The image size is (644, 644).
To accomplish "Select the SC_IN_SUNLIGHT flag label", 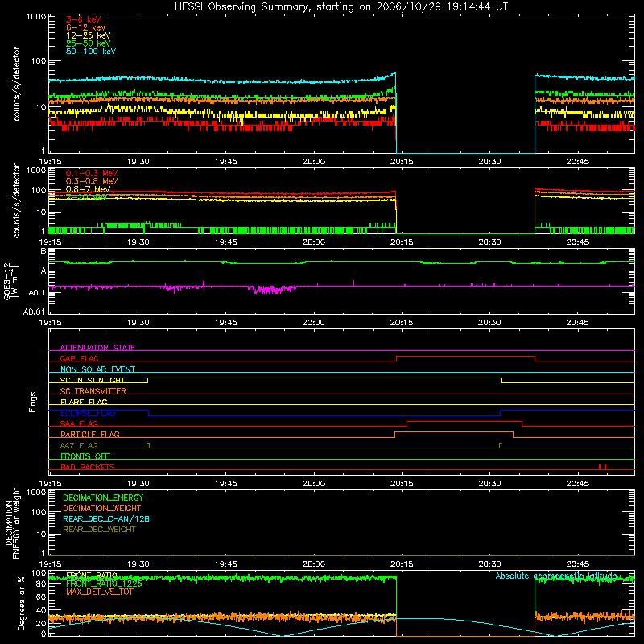I will point(93,380).
